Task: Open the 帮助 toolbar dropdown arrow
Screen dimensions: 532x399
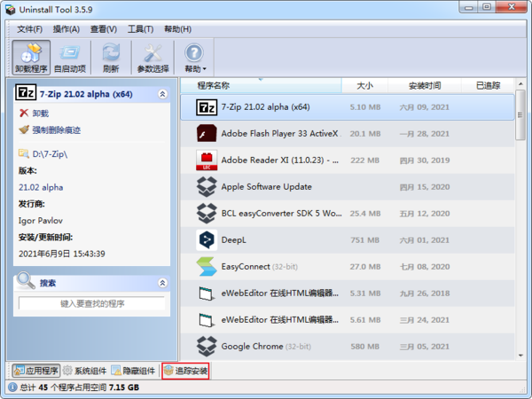Action: (x=205, y=69)
